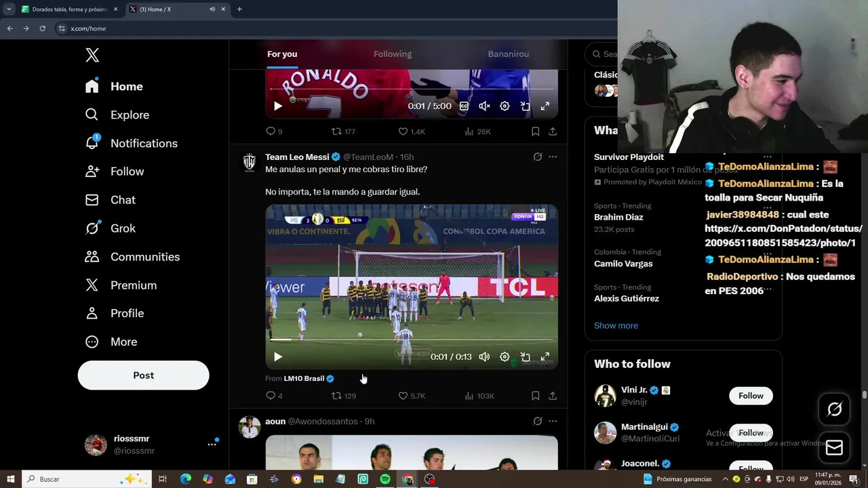Switch to the Bananirou tab
Screen dimensions: 868x488
pyautogui.click(x=508, y=54)
